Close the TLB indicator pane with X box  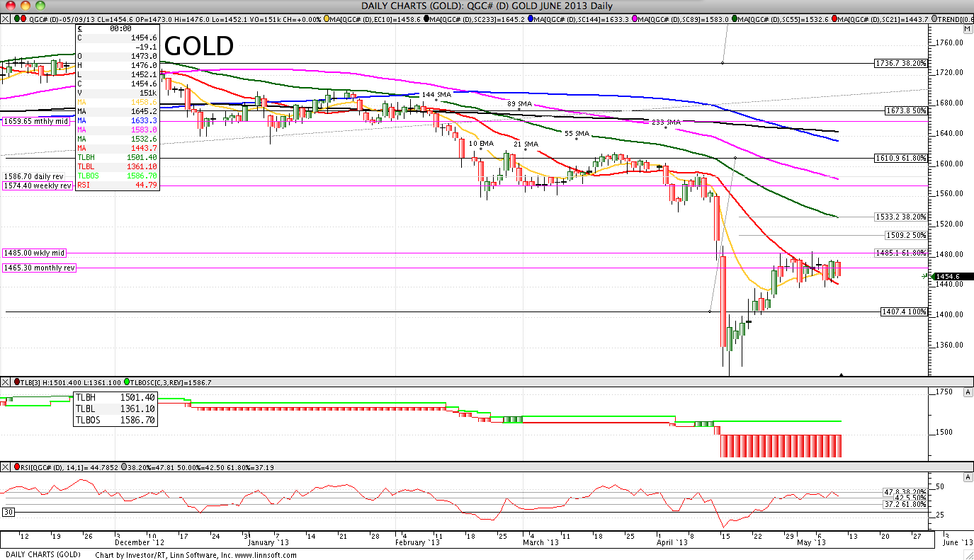click(x=5, y=382)
